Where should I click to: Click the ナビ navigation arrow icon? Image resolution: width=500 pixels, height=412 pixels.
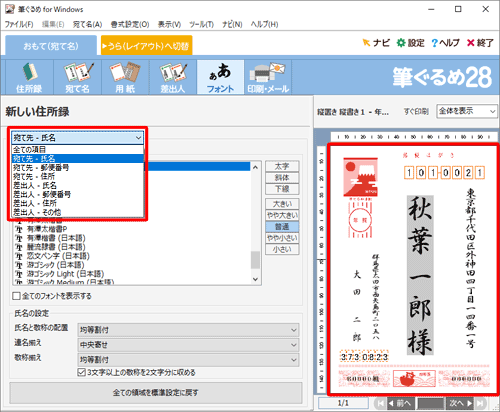[x=376, y=43]
